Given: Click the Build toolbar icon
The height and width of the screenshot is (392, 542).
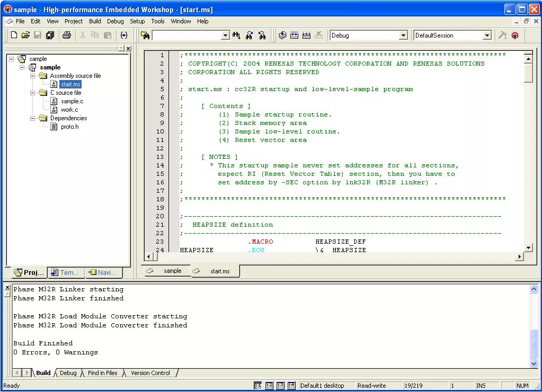Looking at the screenshot, I should click(294, 35).
